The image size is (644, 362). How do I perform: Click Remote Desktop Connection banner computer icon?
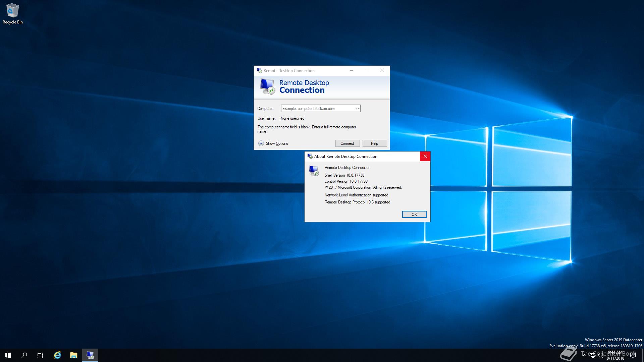267,86
